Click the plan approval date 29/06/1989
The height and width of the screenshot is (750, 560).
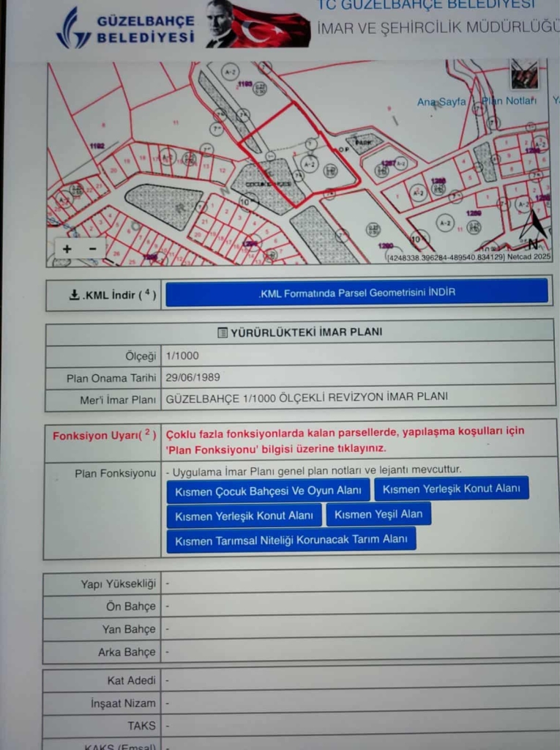tap(193, 377)
